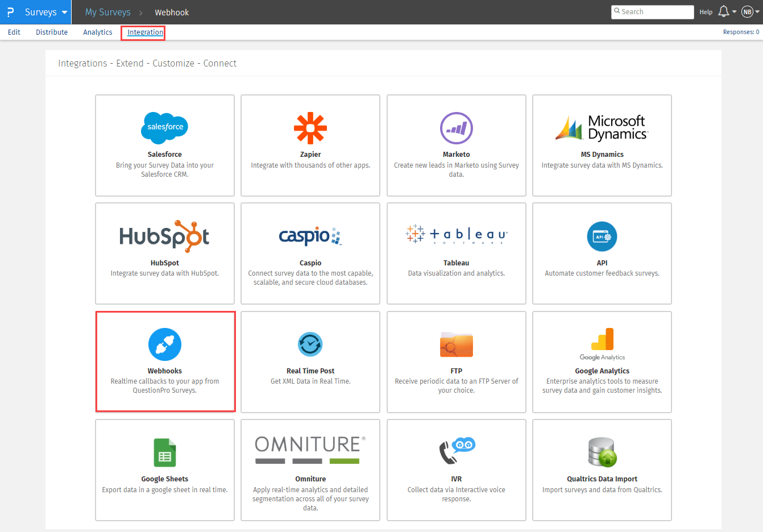The height and width of the screenshot is (532, 763).
Task: Click the blue Webhooks plug icon
Action: coord(165,344)
